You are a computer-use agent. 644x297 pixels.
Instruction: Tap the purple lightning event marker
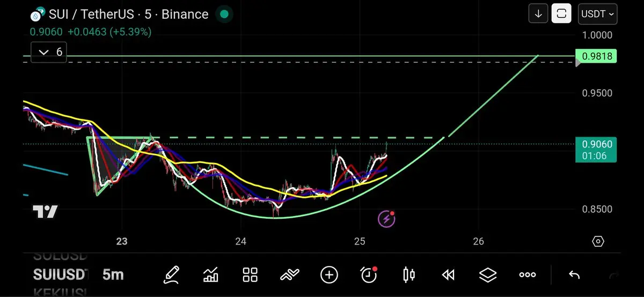[386, 219]
